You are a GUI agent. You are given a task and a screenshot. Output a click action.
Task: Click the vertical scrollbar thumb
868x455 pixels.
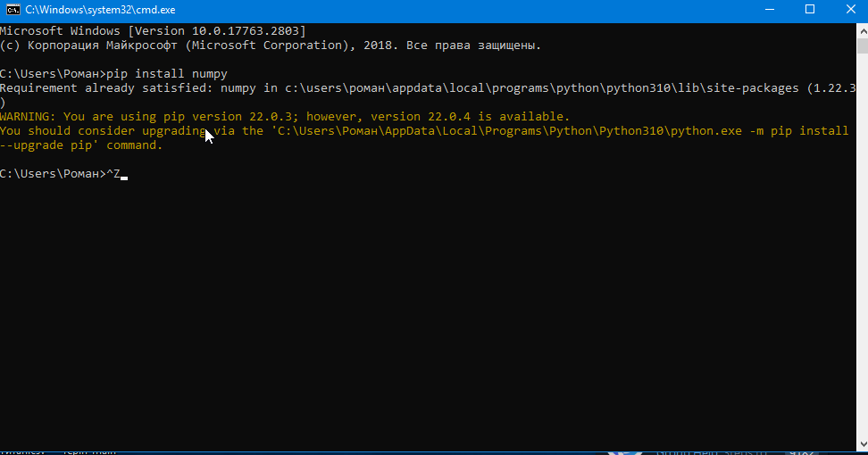[x=862, y=46]
